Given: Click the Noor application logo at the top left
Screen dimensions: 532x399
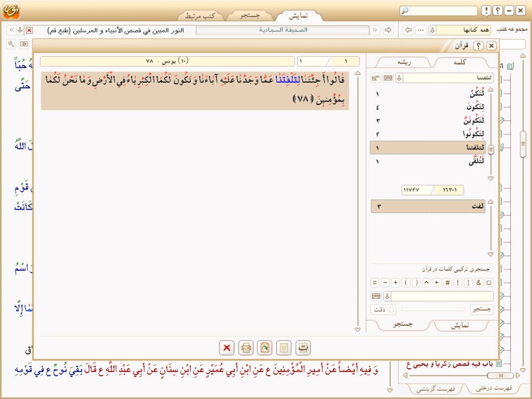Looking at the screenshot, I should (x=12, y=11).
